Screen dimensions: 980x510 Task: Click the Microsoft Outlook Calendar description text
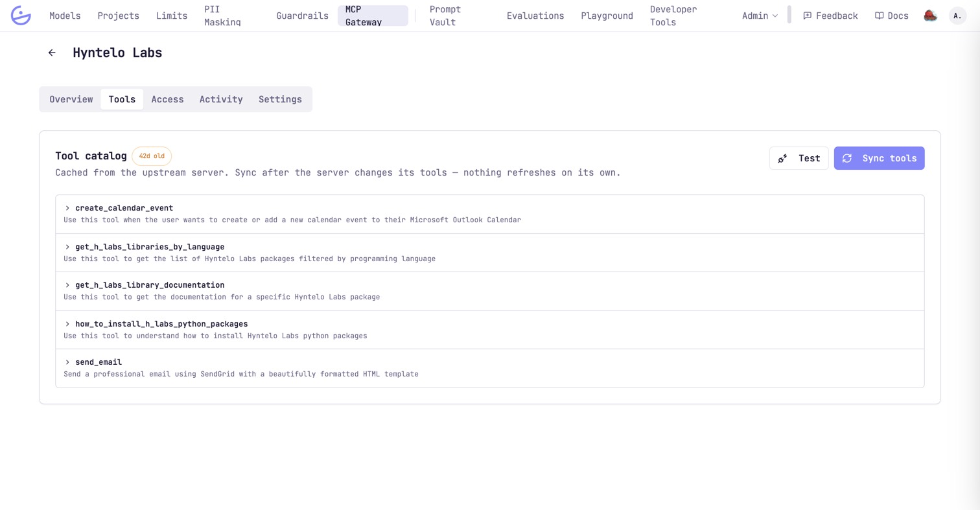tap(292, 220)
